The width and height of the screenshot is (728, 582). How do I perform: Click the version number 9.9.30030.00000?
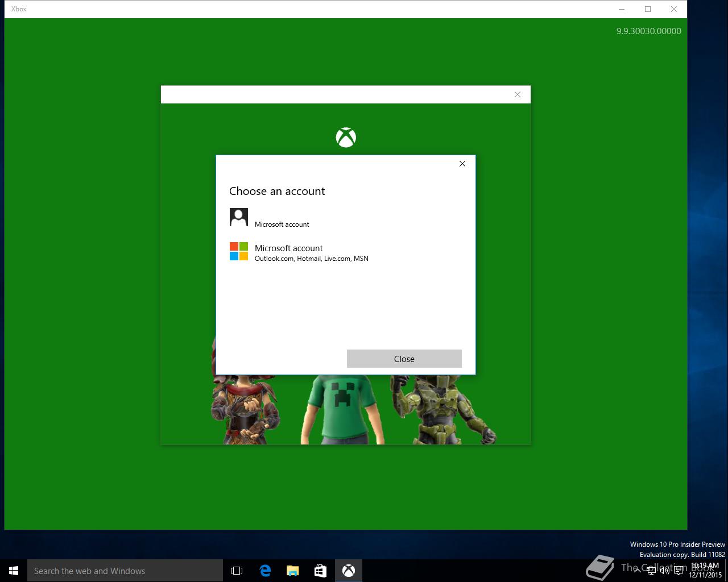pos(649,31)
